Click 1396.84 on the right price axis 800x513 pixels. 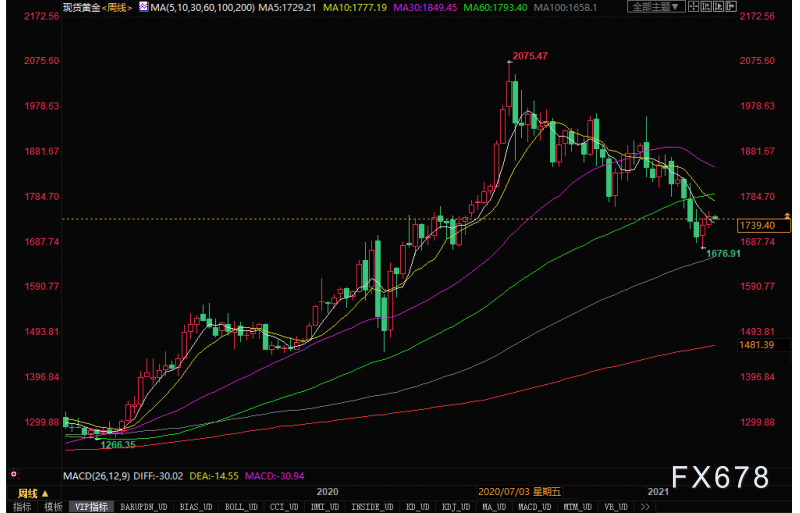pyautogui.click(x=758, y=377)
